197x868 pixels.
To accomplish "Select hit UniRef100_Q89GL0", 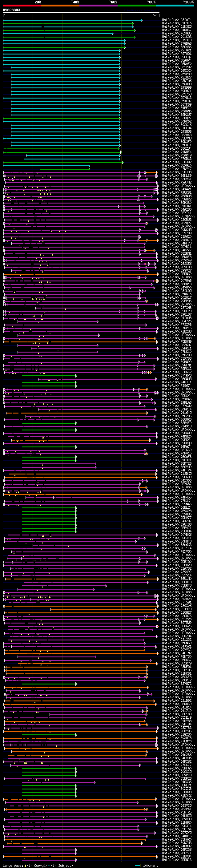I will (176, 165).
